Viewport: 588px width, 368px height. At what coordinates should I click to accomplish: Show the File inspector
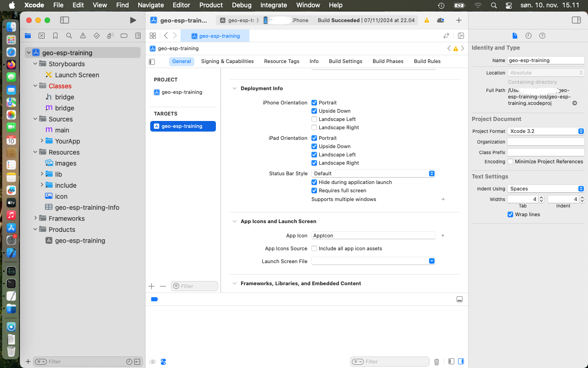coord(515,36)
